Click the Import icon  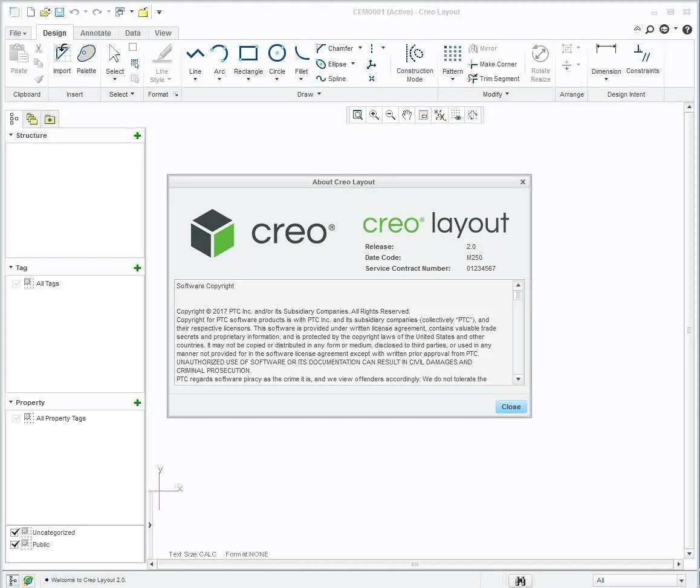[x=62, y=59]
